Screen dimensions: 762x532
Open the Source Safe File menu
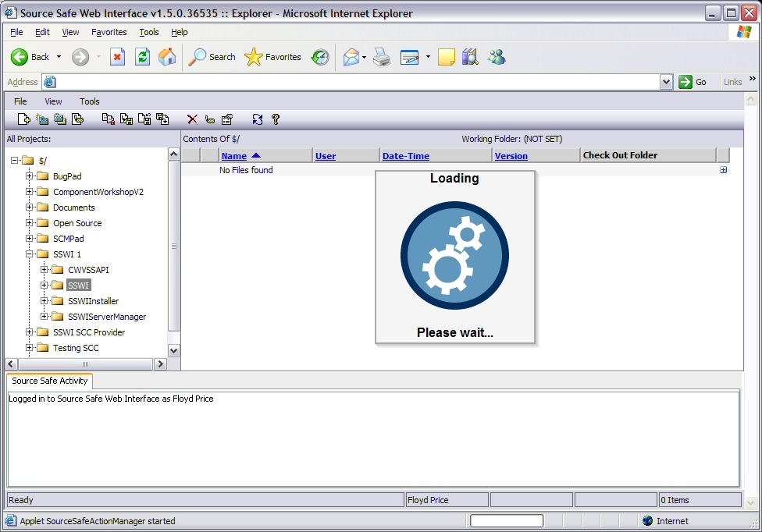(20, 101)
